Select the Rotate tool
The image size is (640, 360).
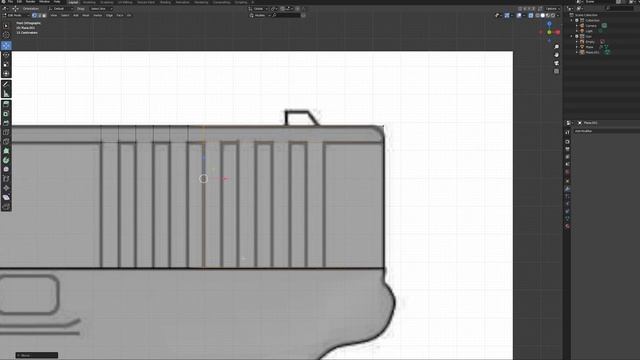pos(6,55)
